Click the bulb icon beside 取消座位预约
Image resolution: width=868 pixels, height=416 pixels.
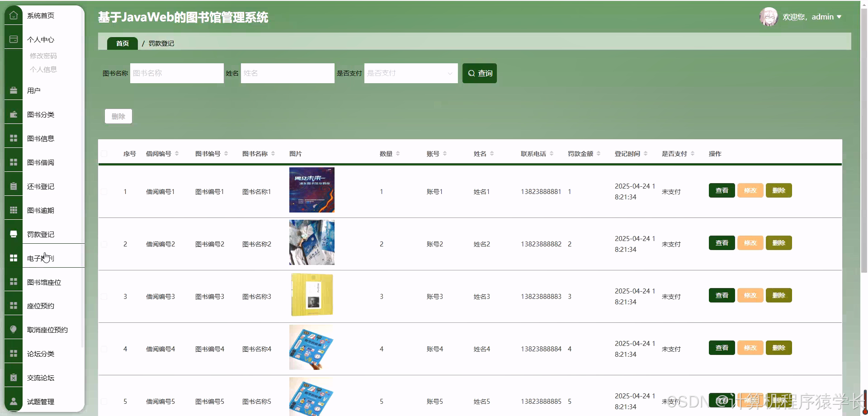tap(14, 330)
